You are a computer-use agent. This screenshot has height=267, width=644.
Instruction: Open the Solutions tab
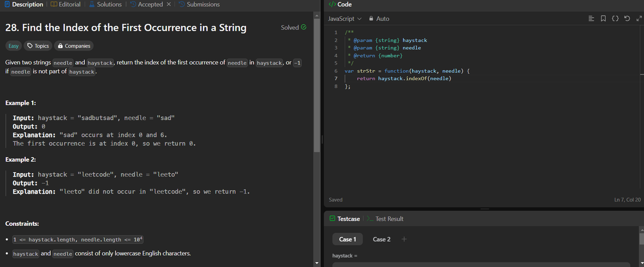click(x=105, y=4)
